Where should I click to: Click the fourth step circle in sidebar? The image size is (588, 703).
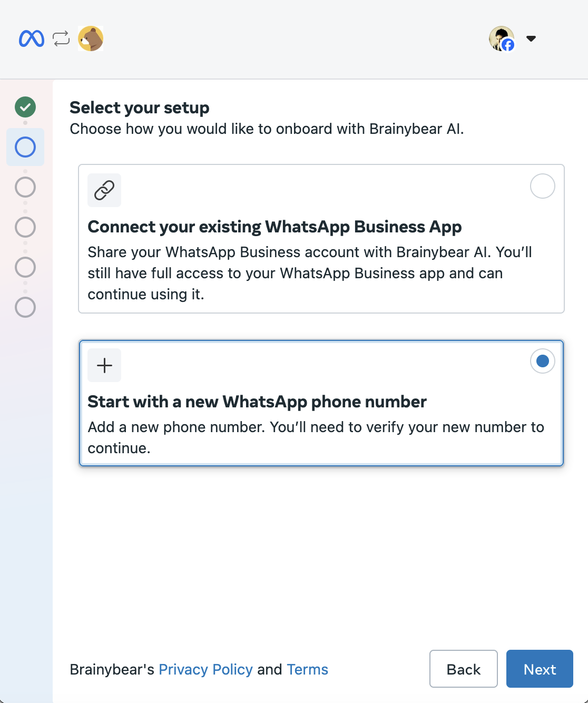click(25, 227)
